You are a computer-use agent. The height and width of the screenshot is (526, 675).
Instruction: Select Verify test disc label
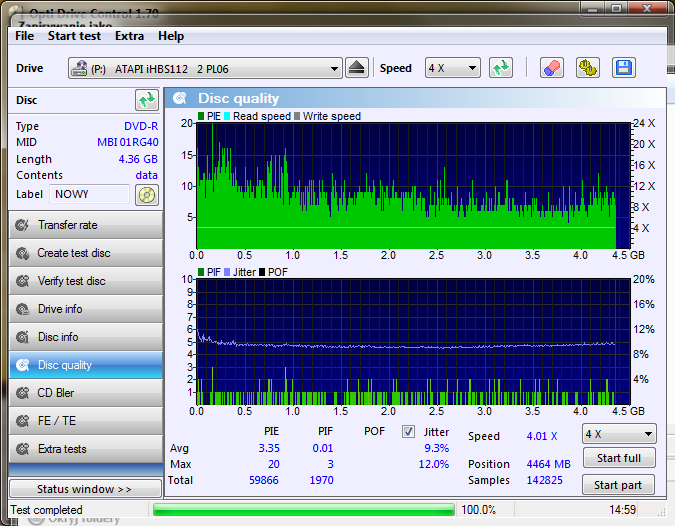coord(71,281)
